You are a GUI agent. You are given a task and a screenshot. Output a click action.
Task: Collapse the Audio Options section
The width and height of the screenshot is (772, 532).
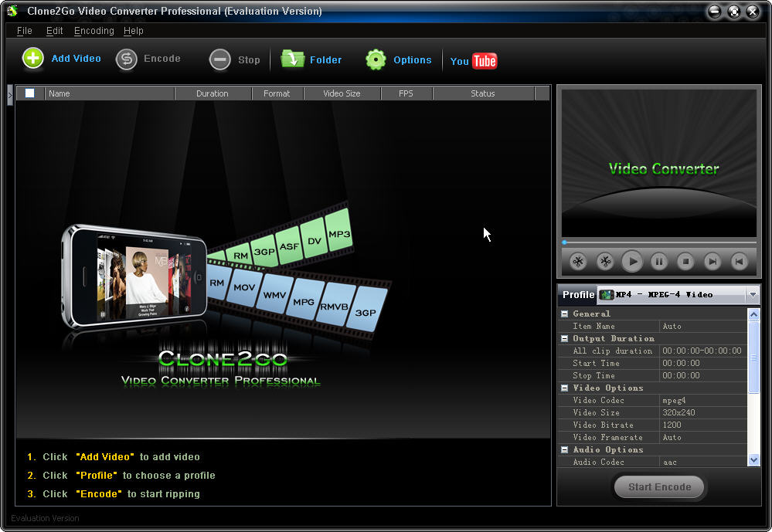pyautogui.click(x=565, y=450)
